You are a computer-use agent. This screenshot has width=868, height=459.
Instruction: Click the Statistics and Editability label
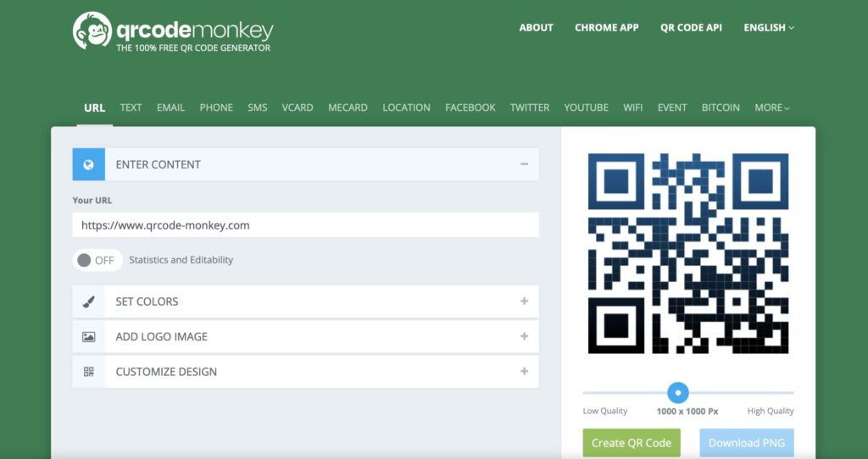point(181,260)
